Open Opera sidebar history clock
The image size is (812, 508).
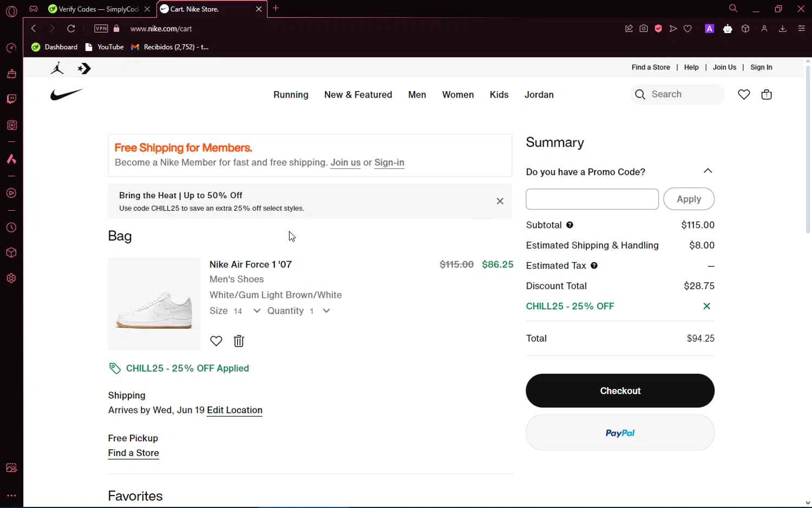point(11,227)
